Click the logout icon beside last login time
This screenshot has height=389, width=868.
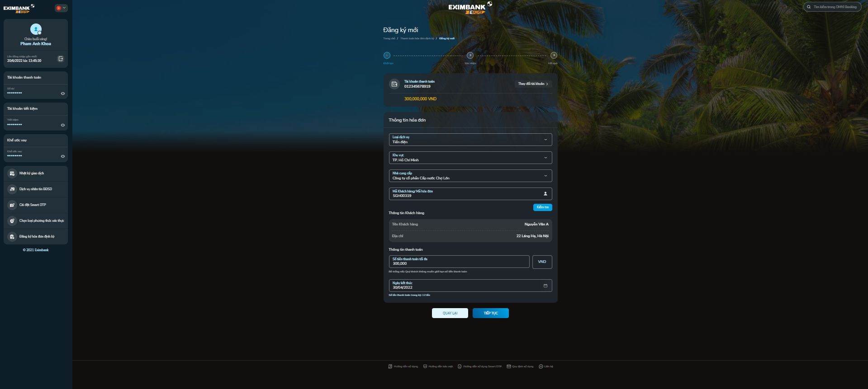61,59
